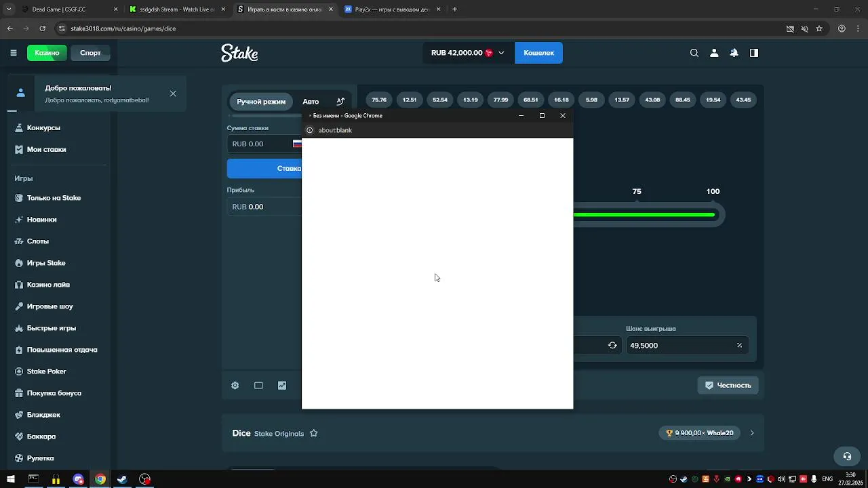
Task: Bookmark this page with the star icon
Action: tap(819, 28)
